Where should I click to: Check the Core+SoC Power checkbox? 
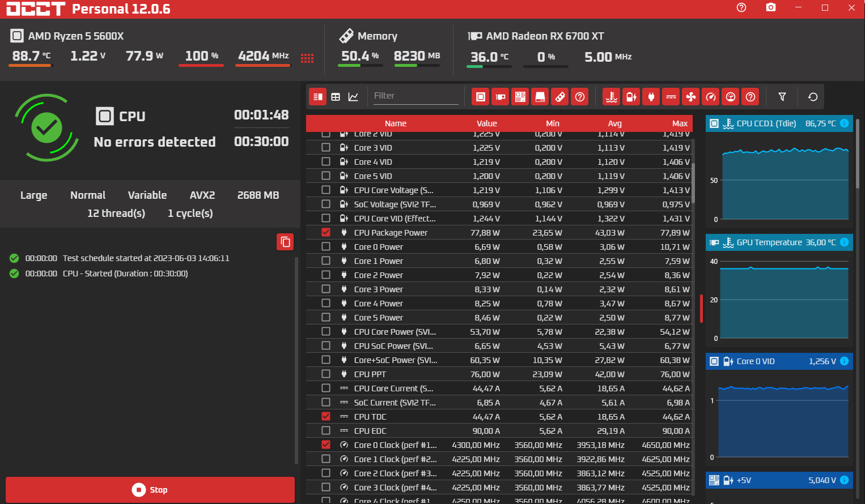326,360
